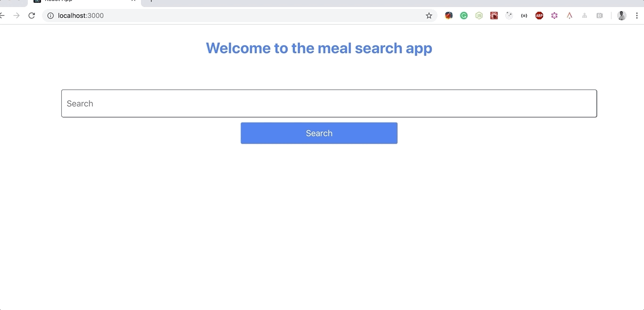The image size is (644, 310).
Task: Open the orange letter-A extension icon
Action: pos(570,16)
